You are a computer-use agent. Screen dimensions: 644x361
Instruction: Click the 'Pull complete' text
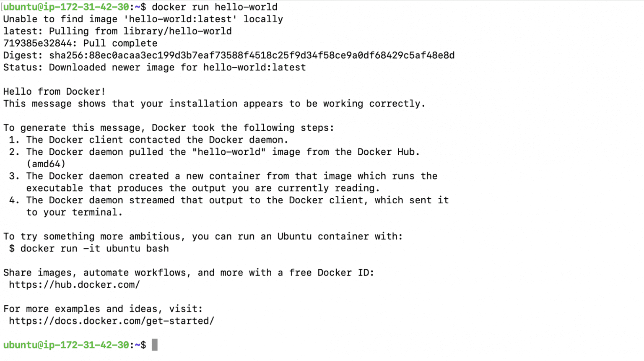[x=120, y=43]
